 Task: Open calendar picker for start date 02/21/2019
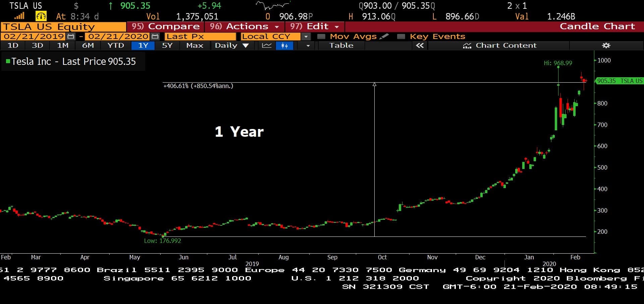click(x=71, y=36)
